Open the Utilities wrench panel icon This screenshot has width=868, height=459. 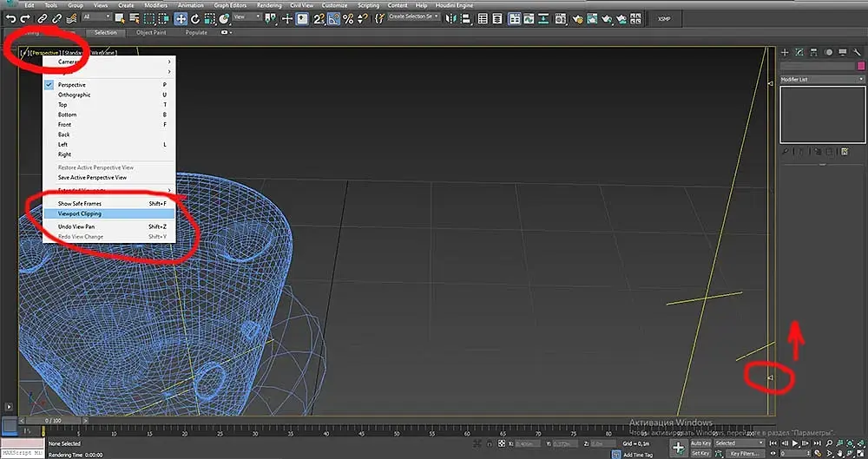[857, 52]
